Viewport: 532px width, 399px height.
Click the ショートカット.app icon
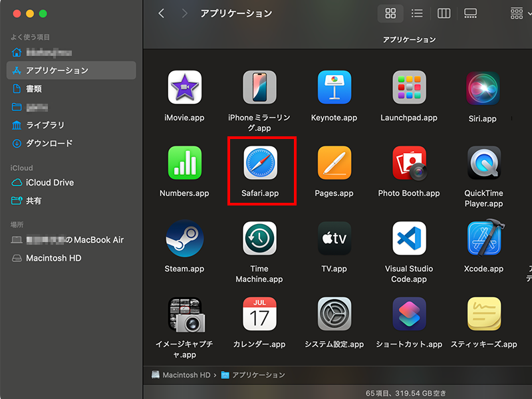409,314
